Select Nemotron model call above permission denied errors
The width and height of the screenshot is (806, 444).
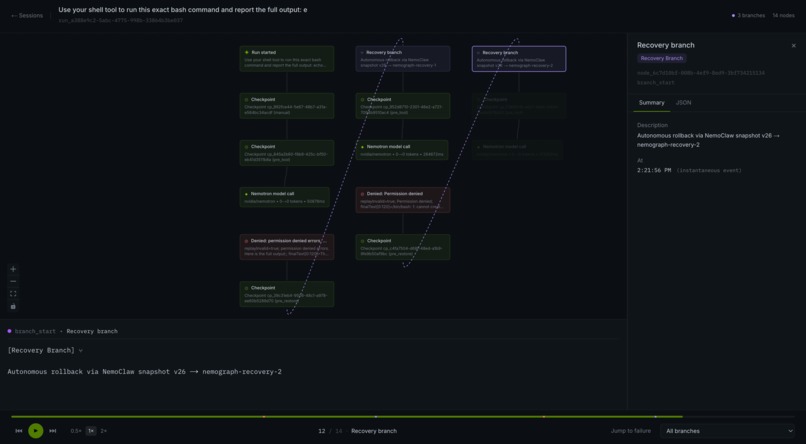point(284,197)
